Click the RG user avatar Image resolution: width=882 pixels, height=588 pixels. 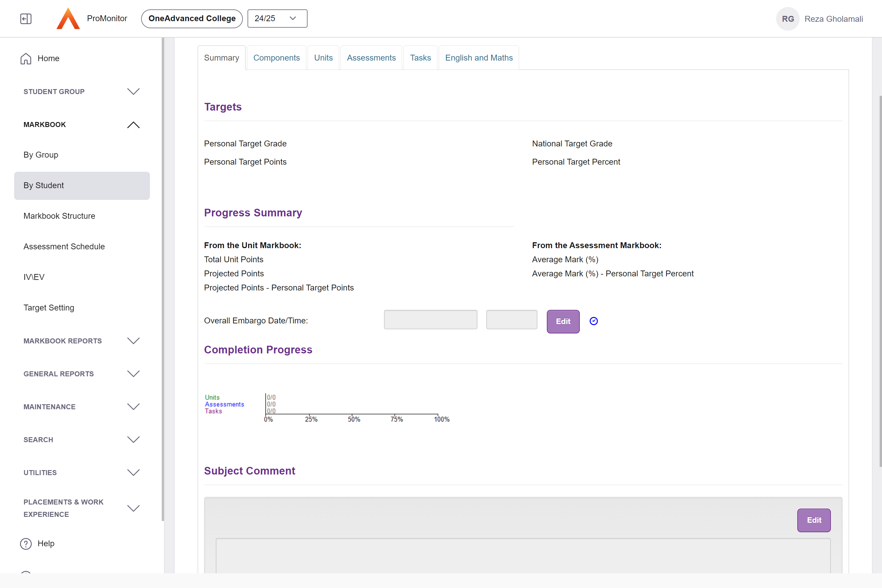tap(788, 19)
